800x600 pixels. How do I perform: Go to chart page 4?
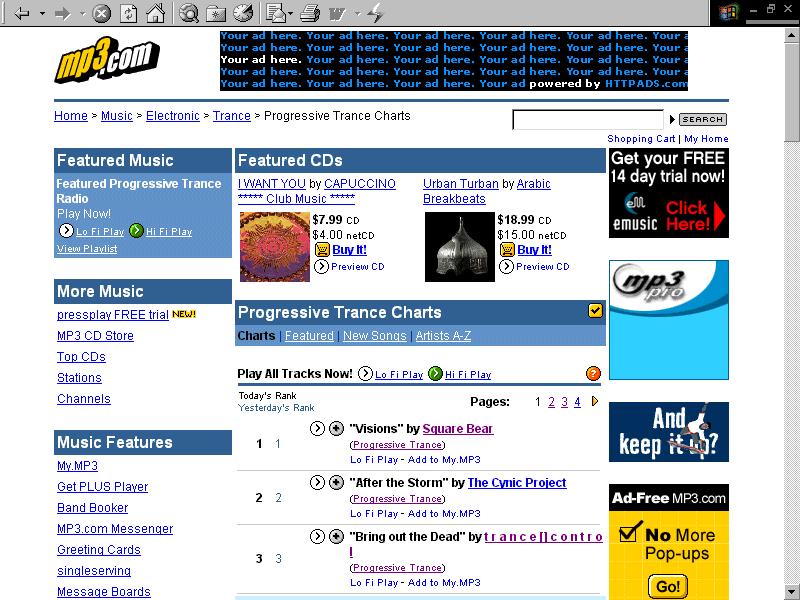[577, 402]
